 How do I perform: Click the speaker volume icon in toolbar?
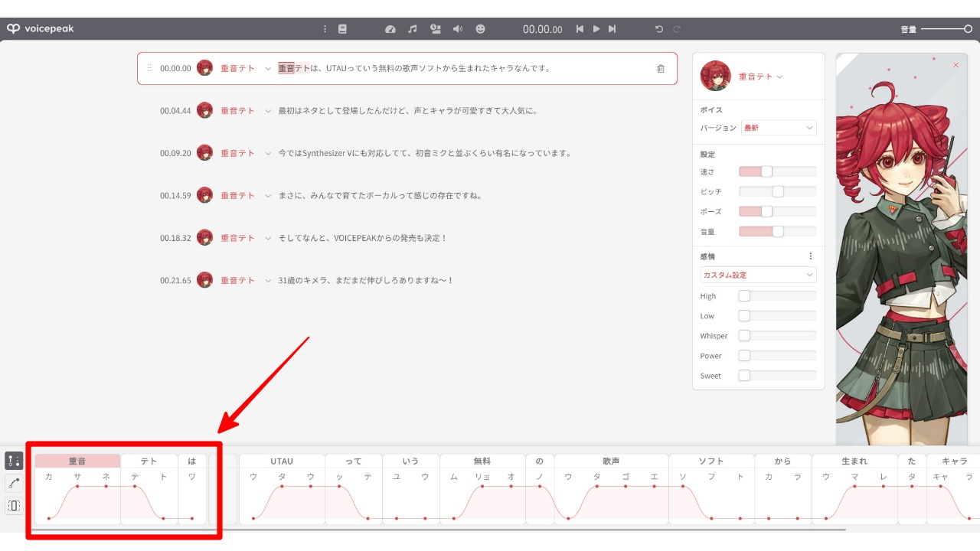(458, 29)
